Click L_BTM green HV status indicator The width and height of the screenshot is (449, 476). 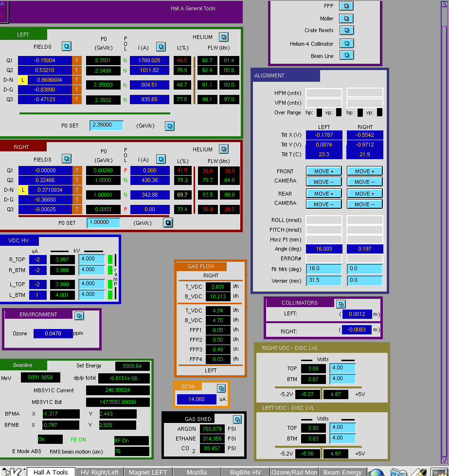tap(110, 294)
